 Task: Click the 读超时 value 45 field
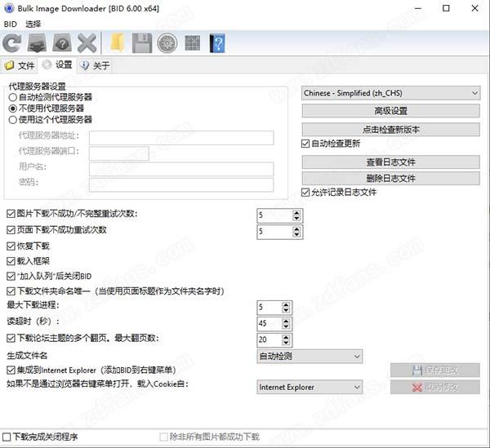coord(269,323)
